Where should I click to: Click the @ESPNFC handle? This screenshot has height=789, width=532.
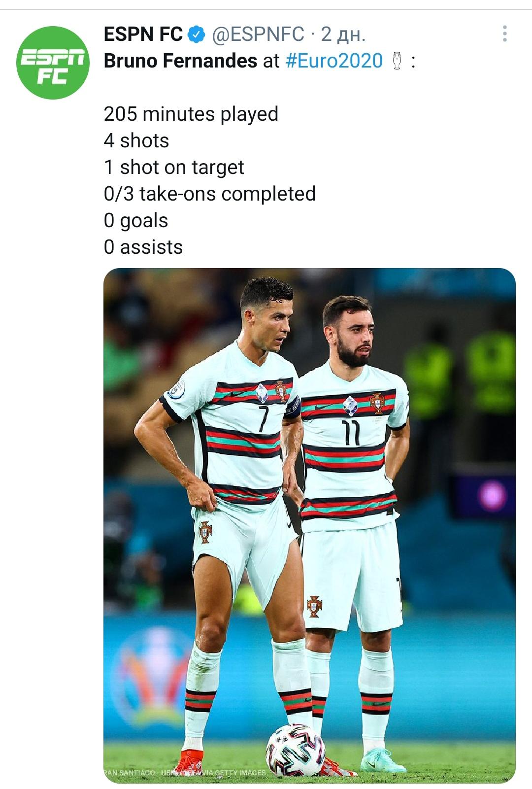(x=258, y=34)
